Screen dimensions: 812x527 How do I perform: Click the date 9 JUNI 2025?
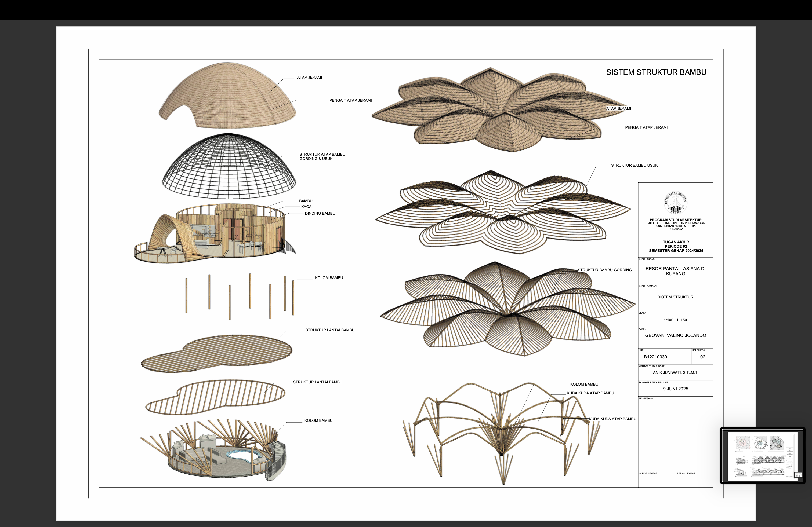coord(675,389)
